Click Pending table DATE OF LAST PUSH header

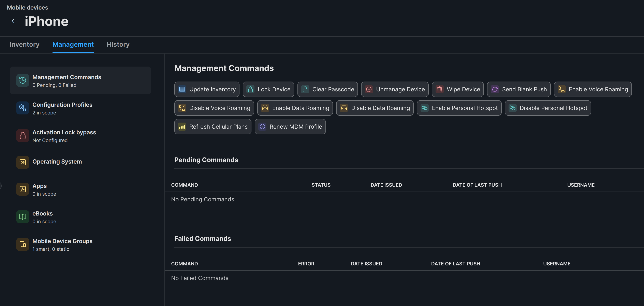coord(477,185)
